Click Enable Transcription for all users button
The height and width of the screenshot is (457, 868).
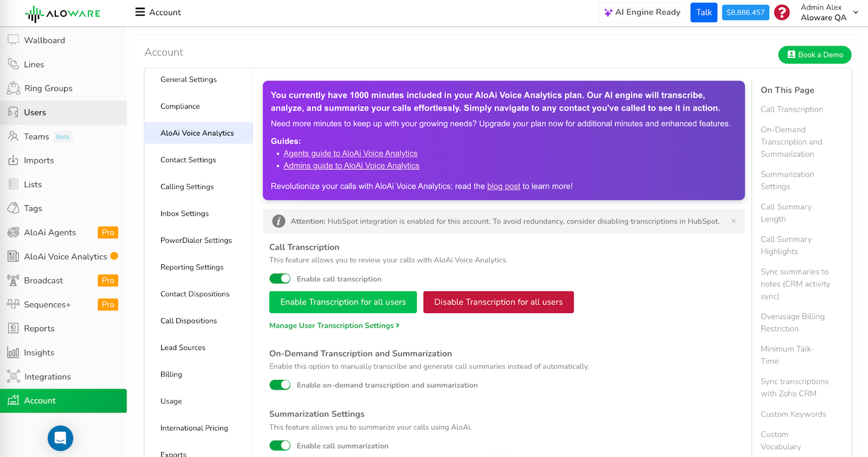pos(343,302)
